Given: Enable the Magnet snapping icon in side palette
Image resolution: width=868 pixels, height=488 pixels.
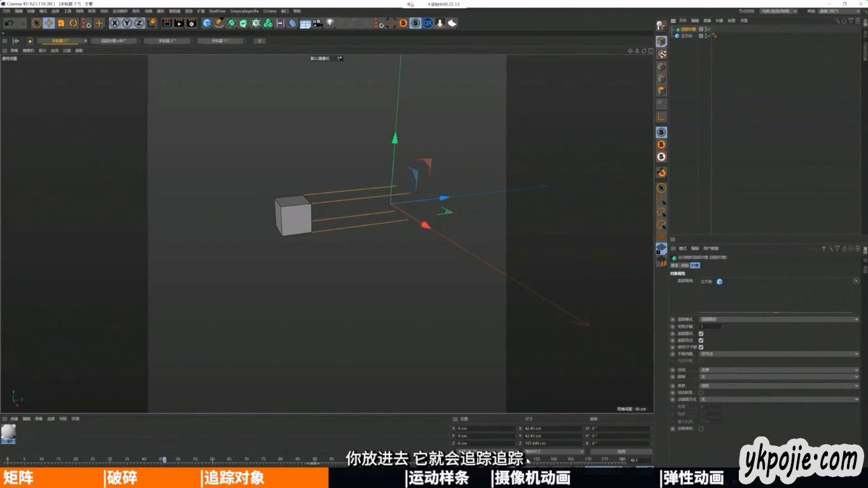Looking at the screenshot, I should coord(661,172).
